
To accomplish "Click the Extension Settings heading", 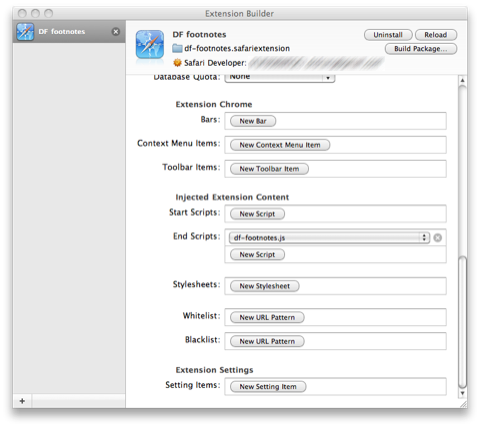I will pos(214,370).
